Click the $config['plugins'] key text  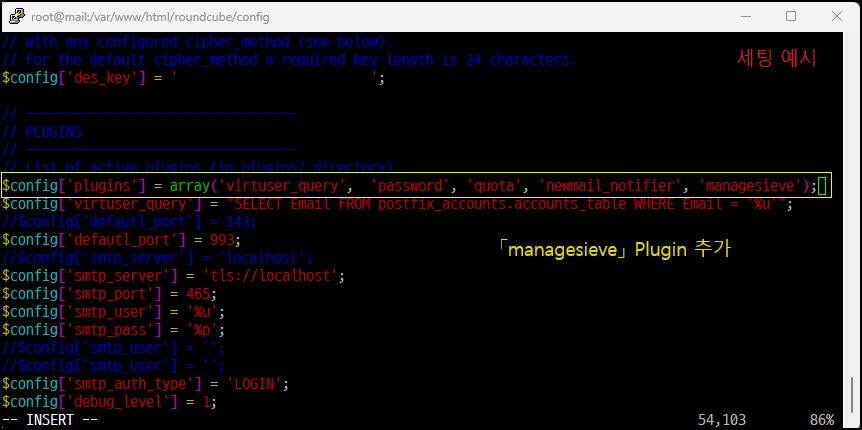click(74, 186)
